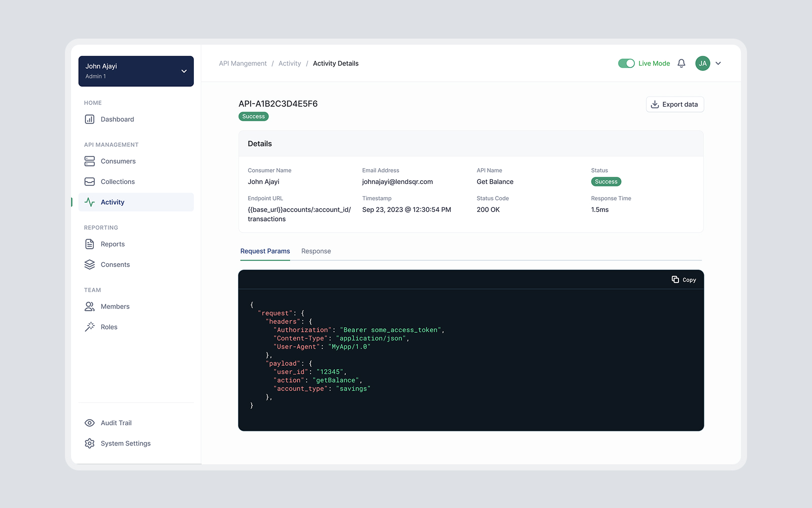Viewport: 812px width, 508px height.
Task: Open the Reports icon under Reporting
Action: click(x=89, y=244)
